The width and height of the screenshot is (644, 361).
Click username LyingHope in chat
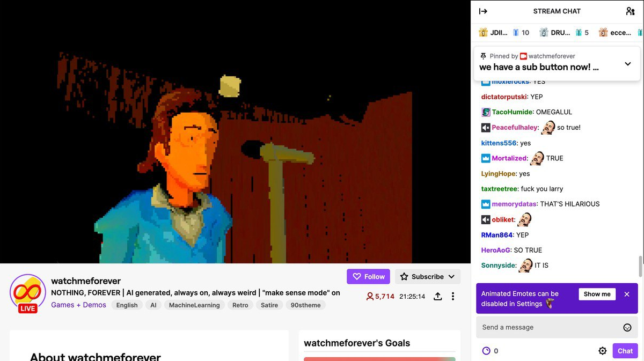click(498, 174)
